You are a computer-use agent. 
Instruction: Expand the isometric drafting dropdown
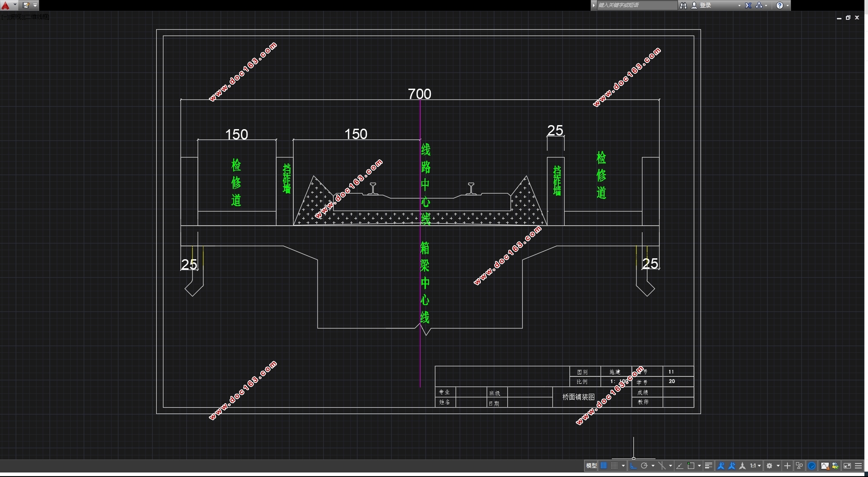tap(670, 466)
